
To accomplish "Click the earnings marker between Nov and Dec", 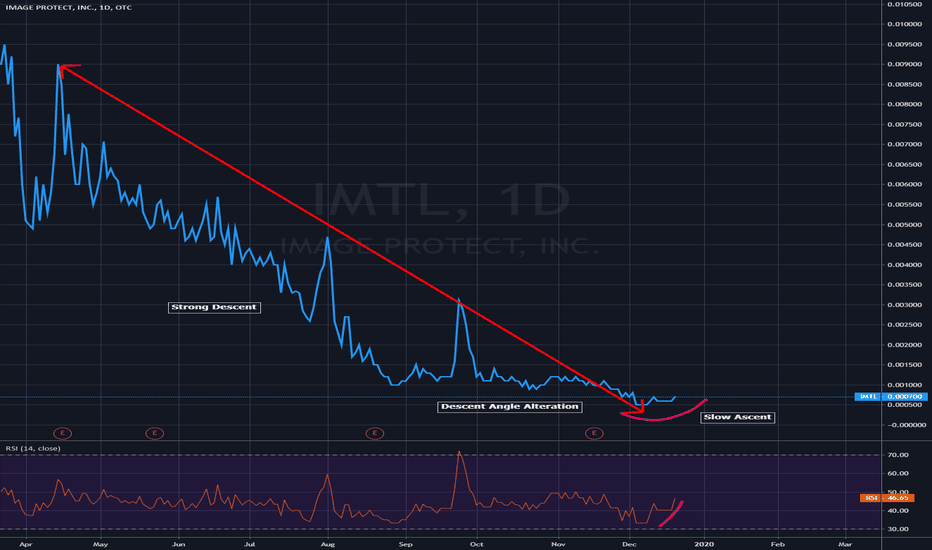I will 594,433.
